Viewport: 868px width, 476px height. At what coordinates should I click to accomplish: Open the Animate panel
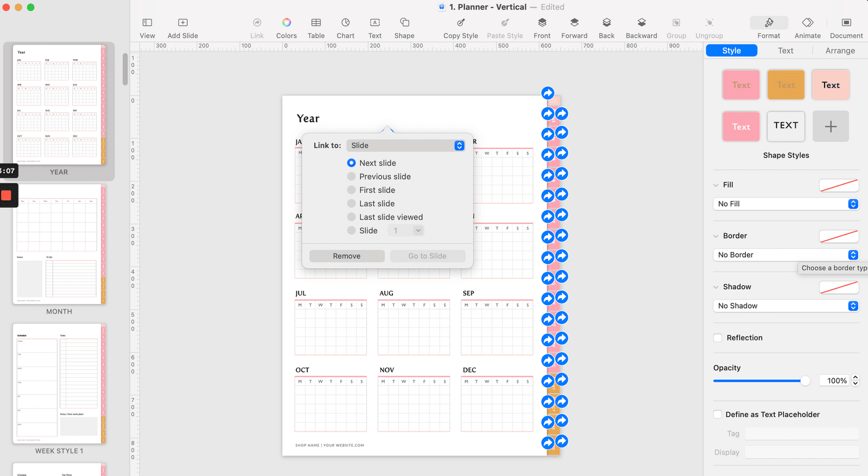[807, 26]
